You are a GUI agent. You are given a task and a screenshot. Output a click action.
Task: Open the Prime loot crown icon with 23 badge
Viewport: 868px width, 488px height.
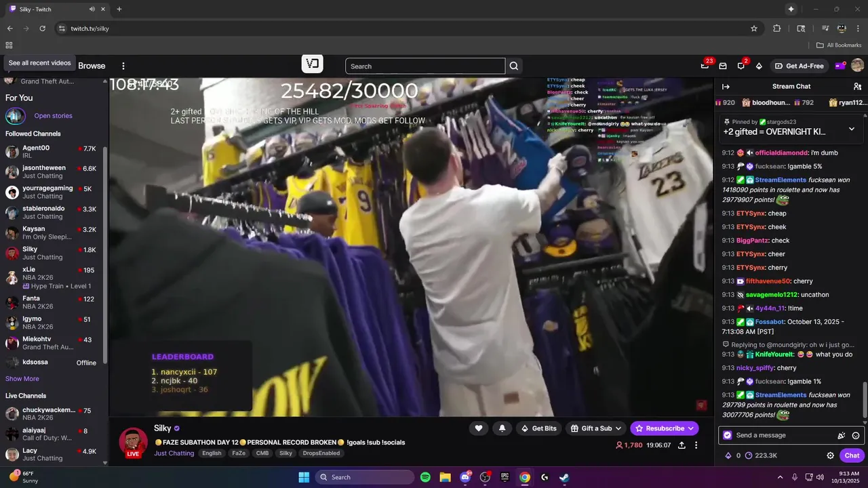[x=705, y=66]
